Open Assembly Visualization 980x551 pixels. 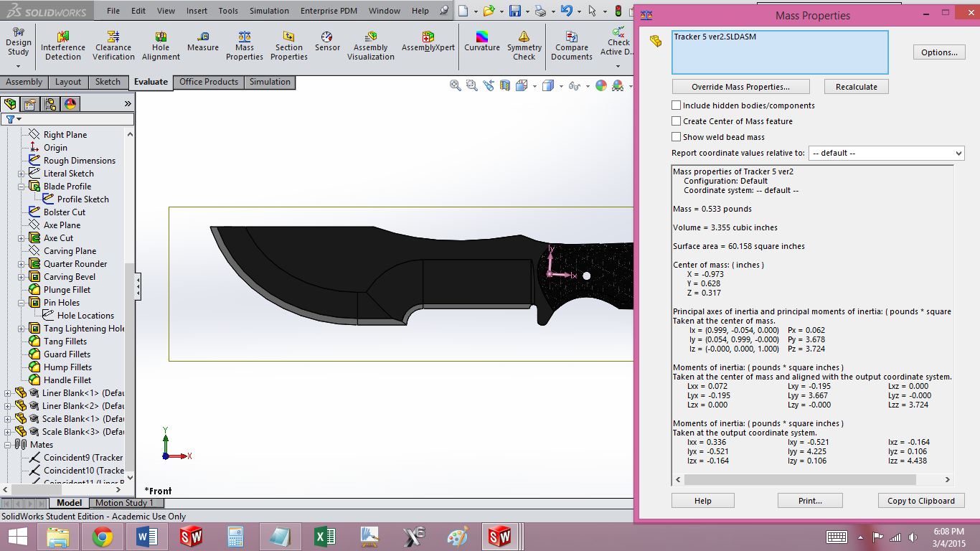point(370,44)
